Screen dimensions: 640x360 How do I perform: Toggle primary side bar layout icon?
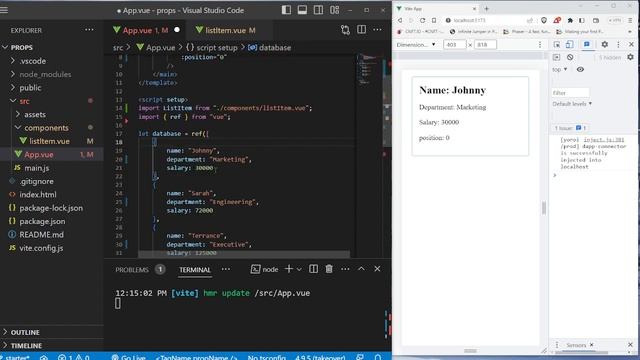286,10
